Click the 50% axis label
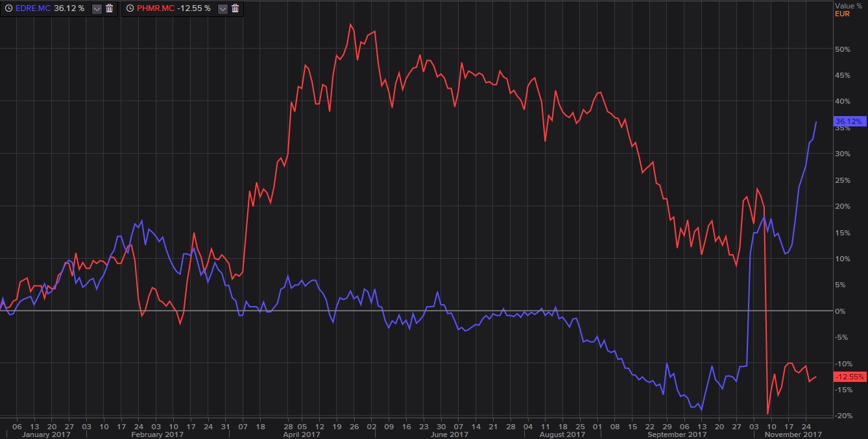Viewport: 868px width, 439px height. pos(843,49)
